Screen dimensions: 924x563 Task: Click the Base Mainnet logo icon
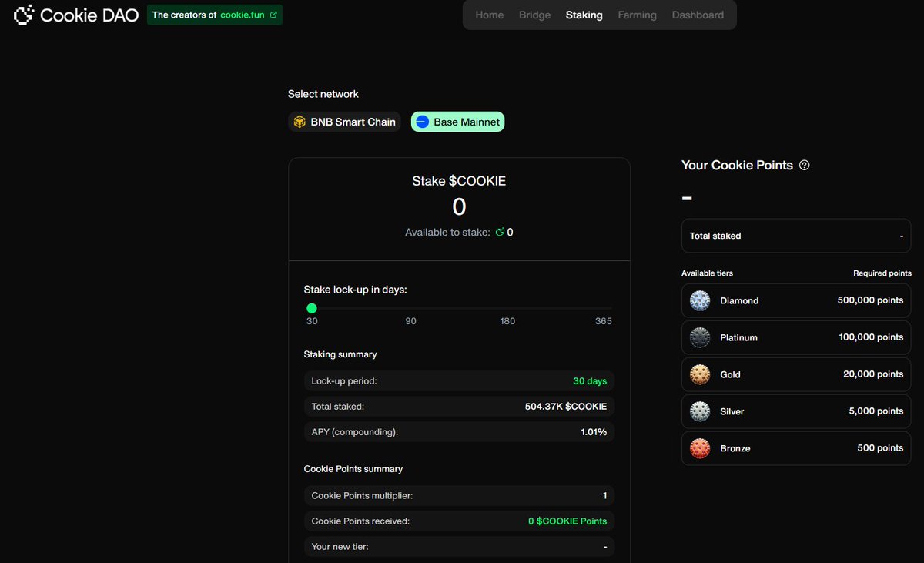click(x=422, y=122)
